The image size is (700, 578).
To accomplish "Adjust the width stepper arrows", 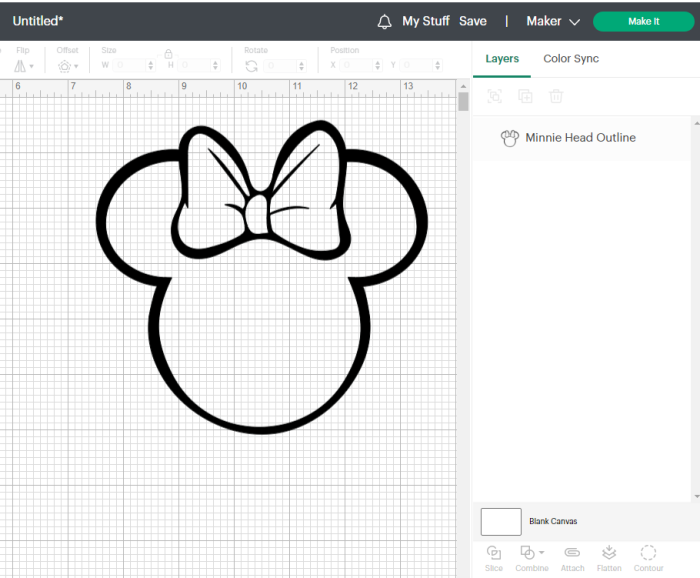I will (x=151, y=65).
